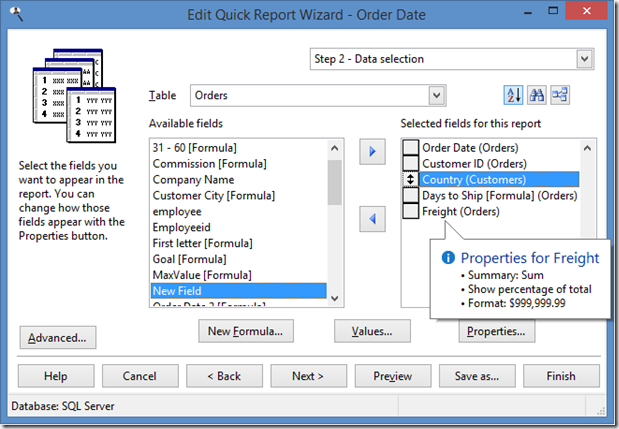Click info icon in Freight properties tooltip
The image size is (619, 429).
448,258
